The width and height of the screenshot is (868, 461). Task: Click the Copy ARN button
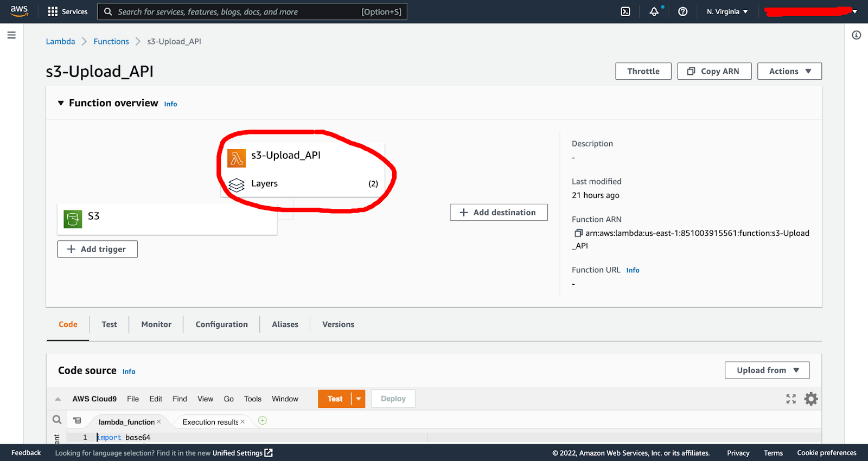714,71
